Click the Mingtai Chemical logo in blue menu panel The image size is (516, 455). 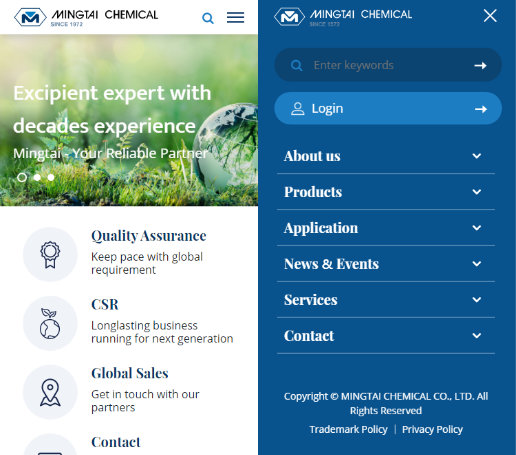[343, 17]
